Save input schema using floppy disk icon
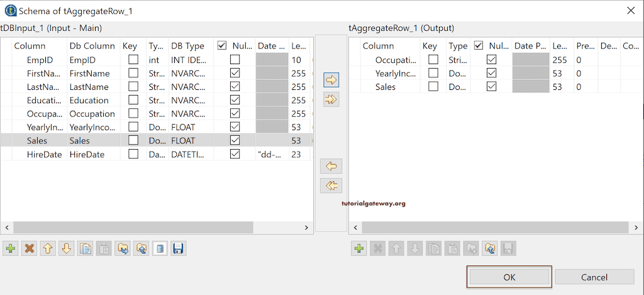Screen dimensions: 644x295 click(x=179, y=248)
